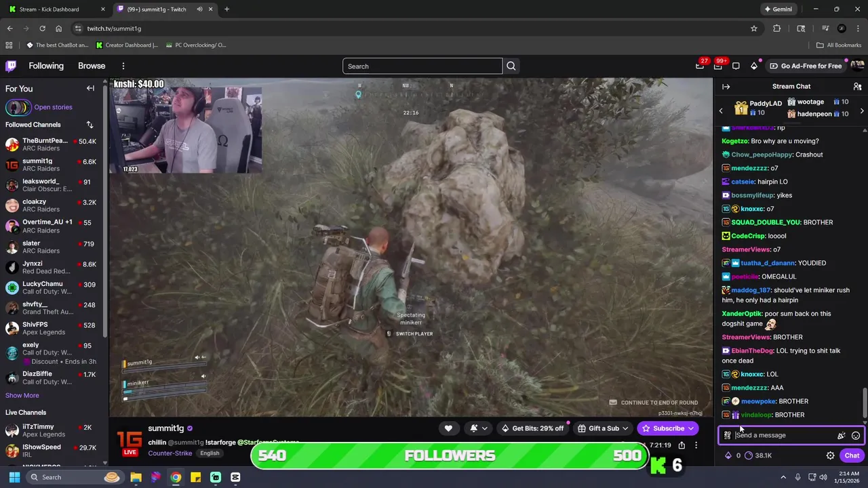Reload the page in Chrome
This screenshot has height=488, width=868.
tap(42, 28)
